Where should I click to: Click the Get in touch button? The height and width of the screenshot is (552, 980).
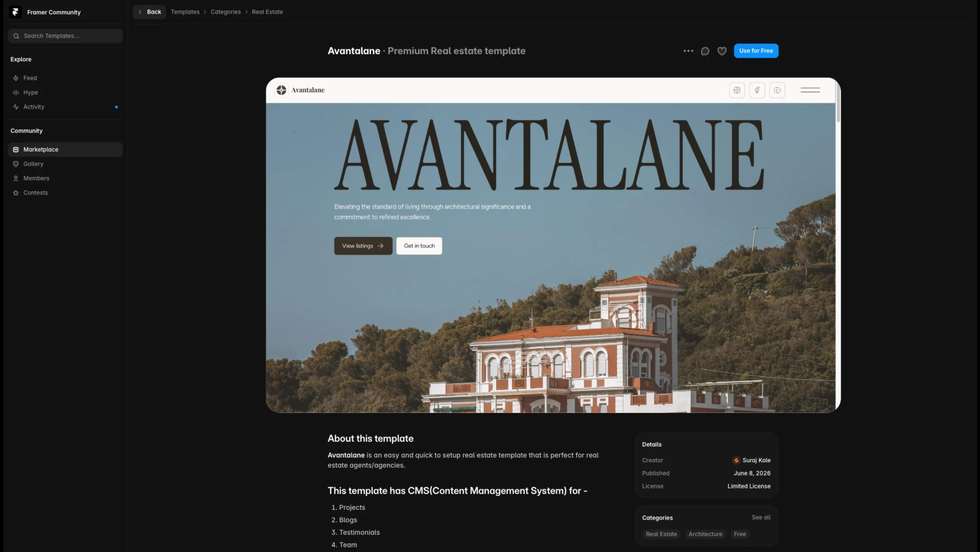tap(419, 246)
